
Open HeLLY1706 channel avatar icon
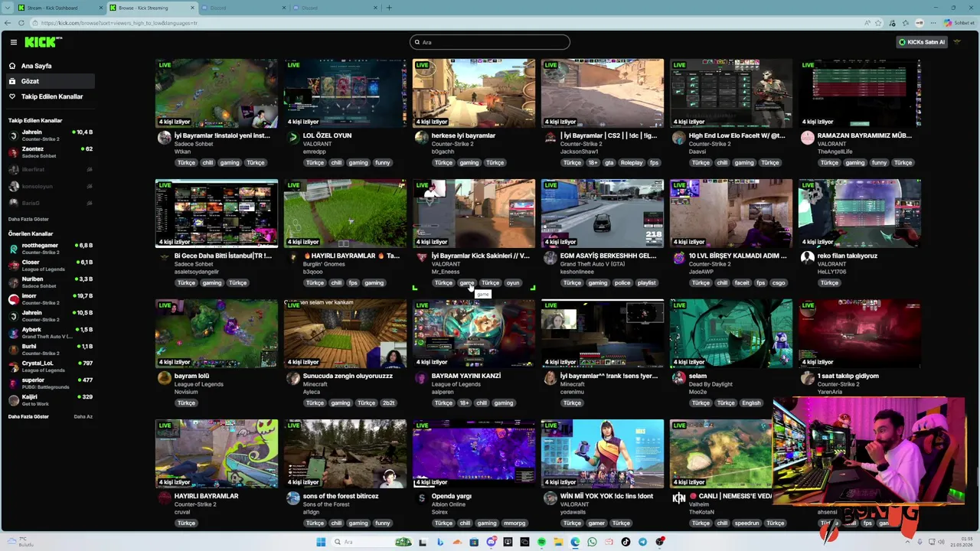click(x=807, y=258)
